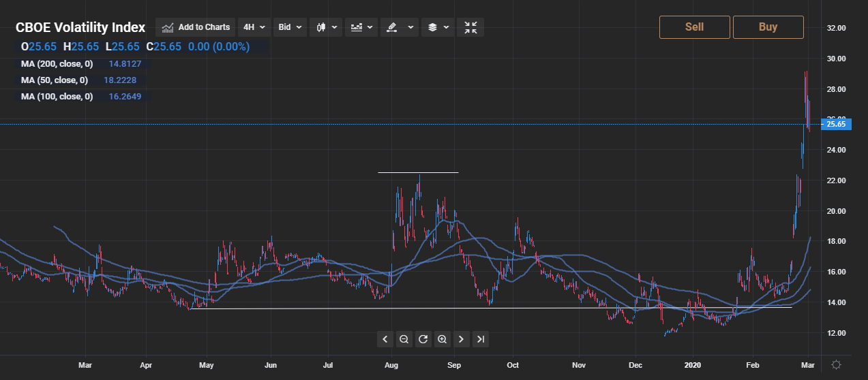868x380 pixels.
Task: Zoom in the chart
Action: click(442, 339)
